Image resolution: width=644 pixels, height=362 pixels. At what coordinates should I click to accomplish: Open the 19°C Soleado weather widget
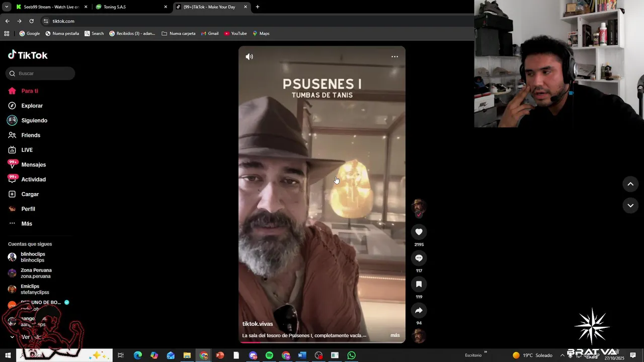[x=532, y=355]
